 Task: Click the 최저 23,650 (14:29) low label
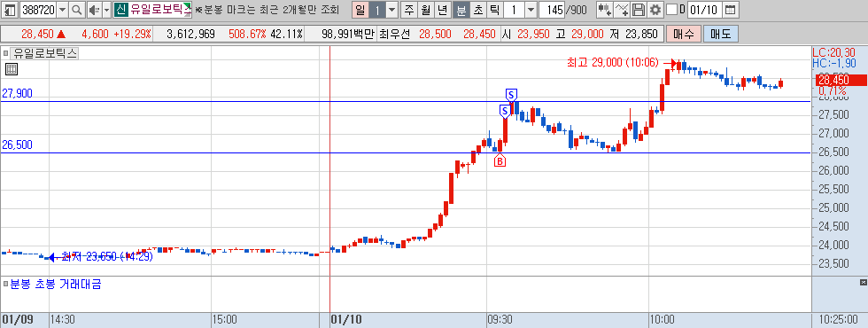pyautogui.click(x=107, y=256)
